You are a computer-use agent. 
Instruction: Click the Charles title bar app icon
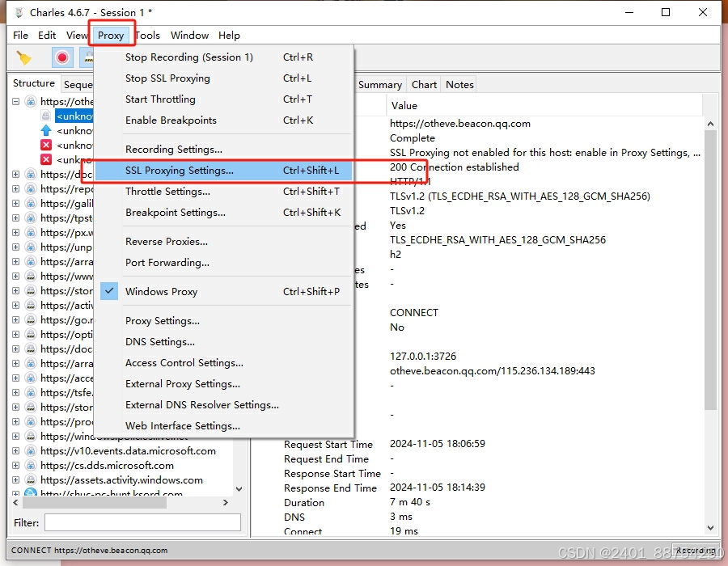pos(19,12)
